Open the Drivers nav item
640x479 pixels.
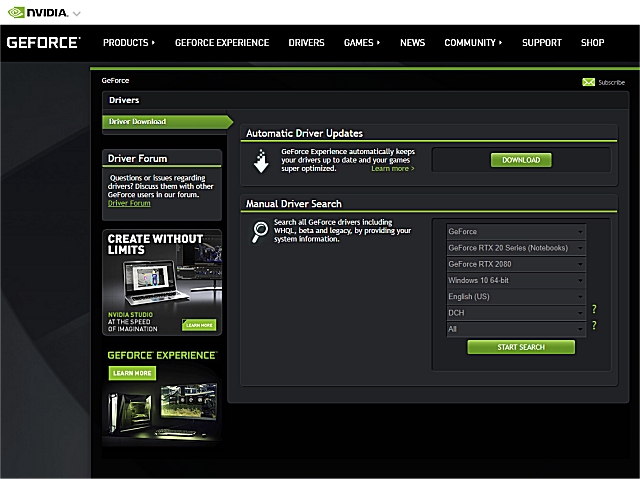306,42
